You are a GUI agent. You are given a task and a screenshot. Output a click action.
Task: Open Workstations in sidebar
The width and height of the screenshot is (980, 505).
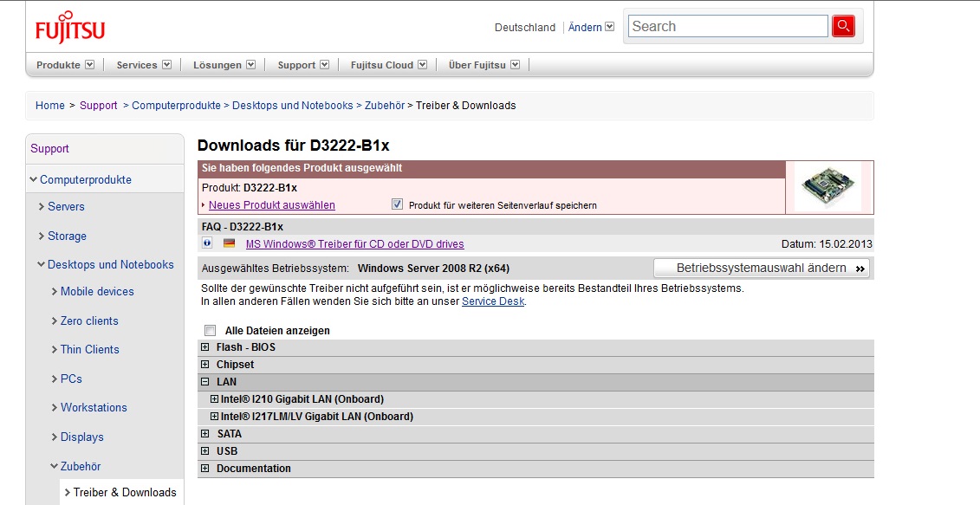[94, 408]
